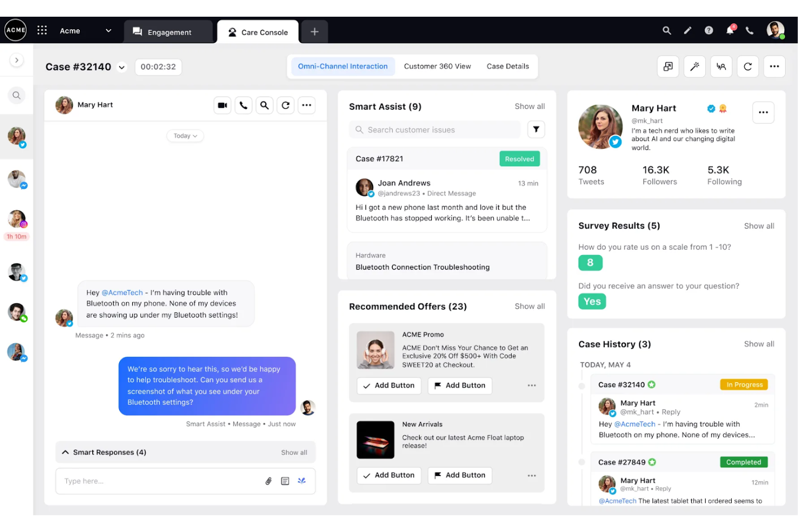The width and height of the screenshot is (798, 532).
Task: Click the survey rating score of 8
Action: coord(590,262)
